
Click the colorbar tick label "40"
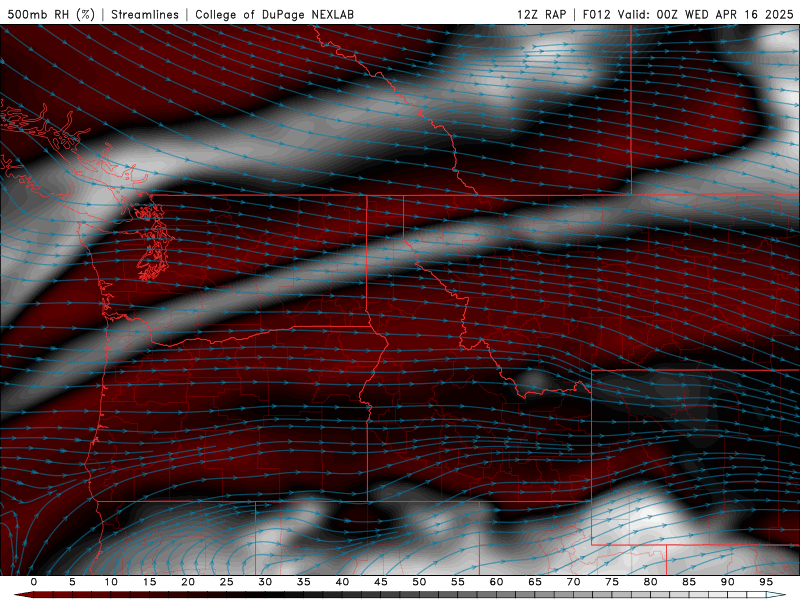click(342, 582)
